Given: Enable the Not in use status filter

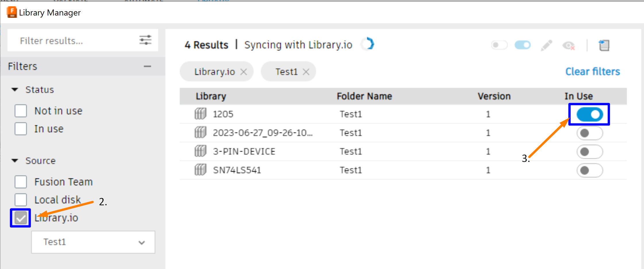Looking at the screenshot, I should [x=20, y=111].
